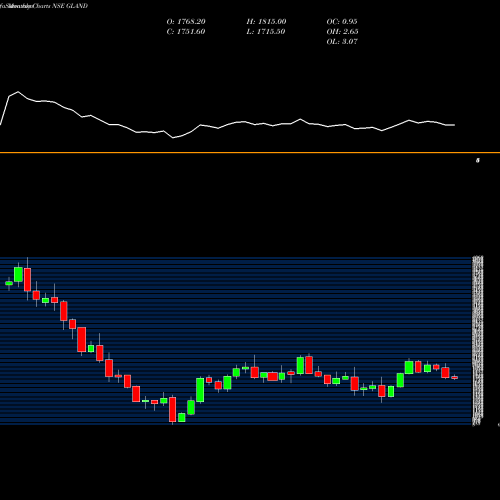Viewport: 500px width, 500px height.
Task: Click the OH: 2.65 percentage label
Action: [342, 32]
